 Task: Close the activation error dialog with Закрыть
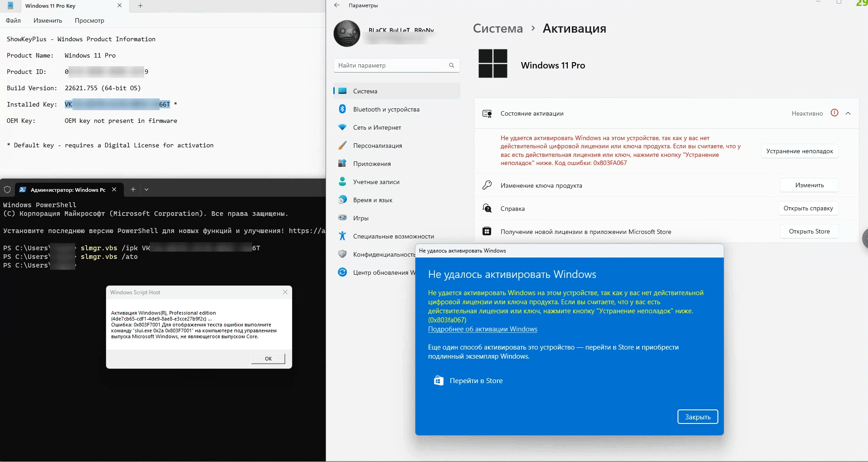coord(697,417)
